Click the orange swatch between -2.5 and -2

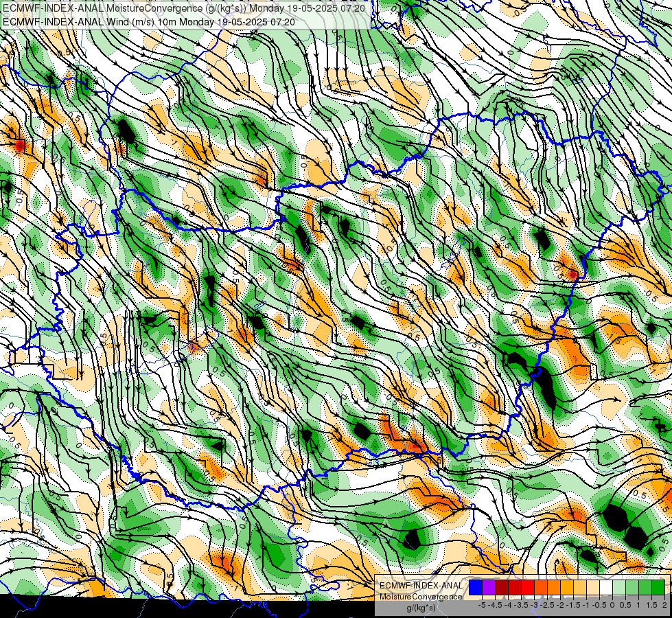[554, 588]
